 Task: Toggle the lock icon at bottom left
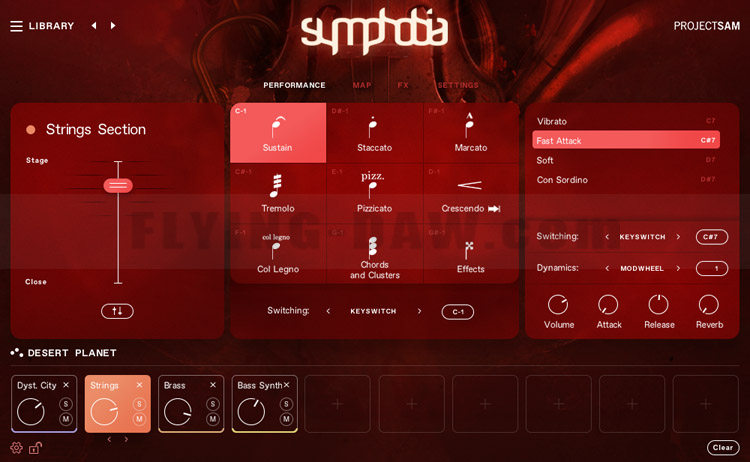pyautogui.click(x=35, y=448)
